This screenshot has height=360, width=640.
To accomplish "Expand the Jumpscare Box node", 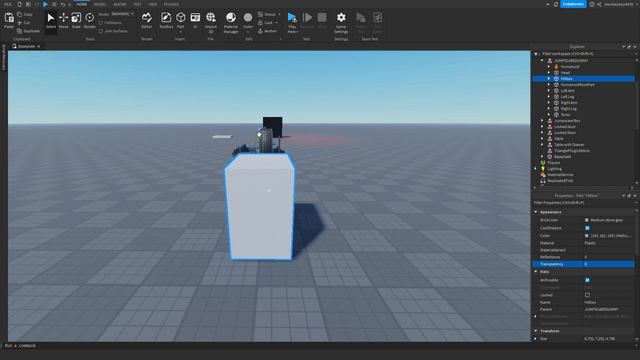I will [x=542, y=121].
